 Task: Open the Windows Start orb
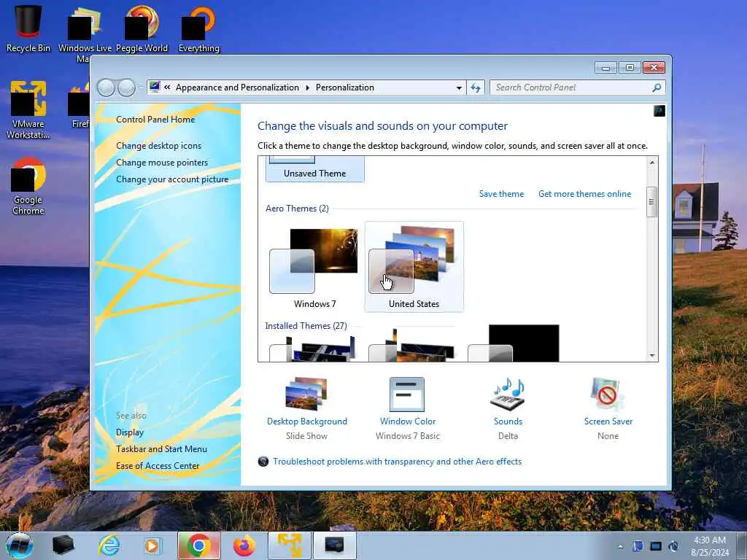tap(20, 545)
